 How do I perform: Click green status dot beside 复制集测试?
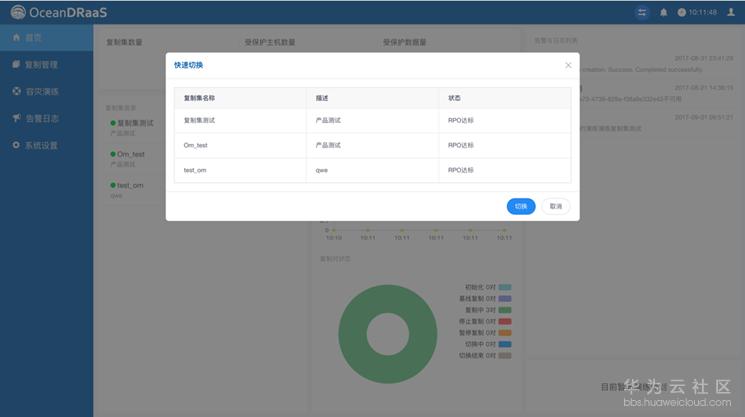tap(113, 123)
